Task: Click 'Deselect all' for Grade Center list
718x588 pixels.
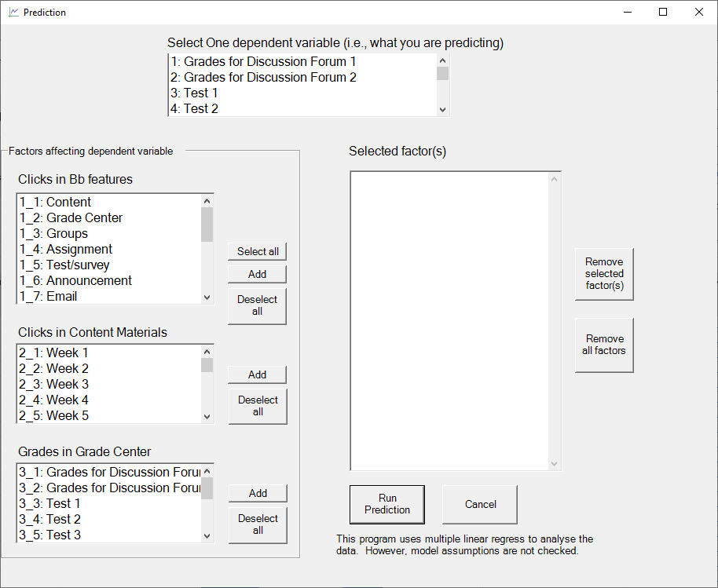Action: [258, 524]
